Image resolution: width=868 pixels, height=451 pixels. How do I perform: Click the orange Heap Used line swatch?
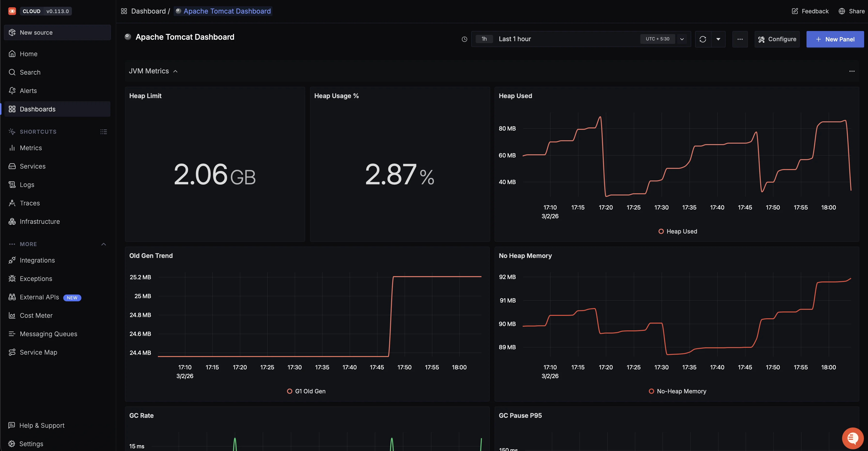click(x=661, y=231)
